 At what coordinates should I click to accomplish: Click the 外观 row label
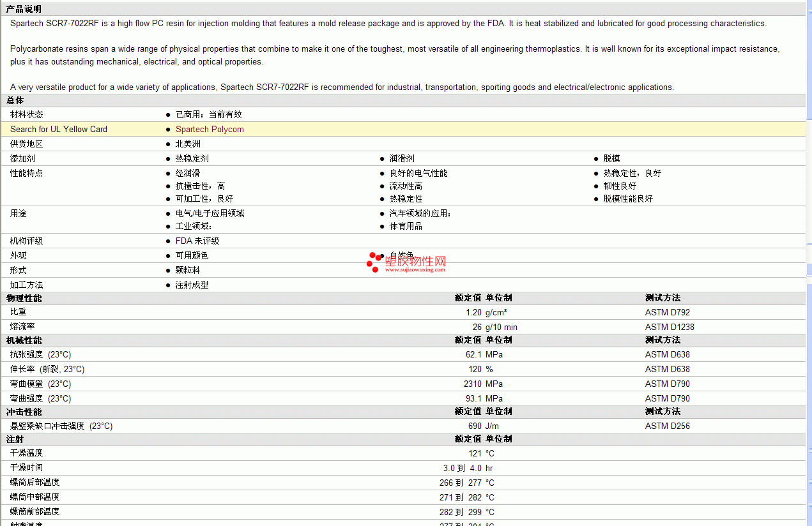pos(19,255)
